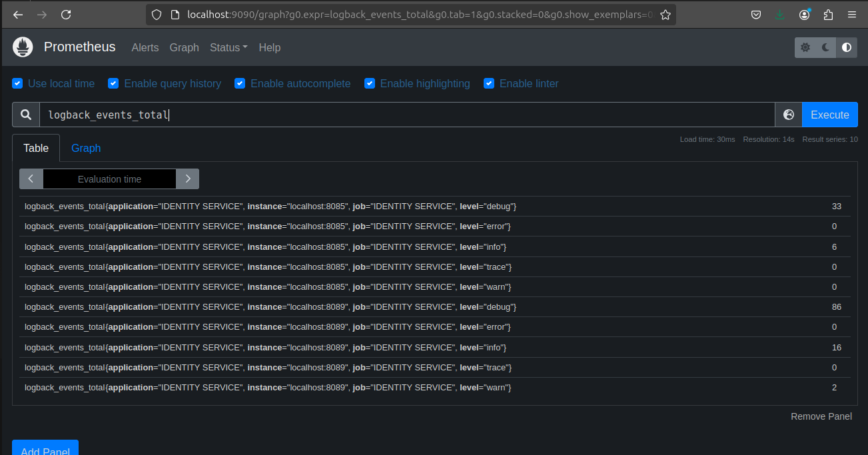
Task: Expand the Status dropdown menu
Action: click(228, 47)
